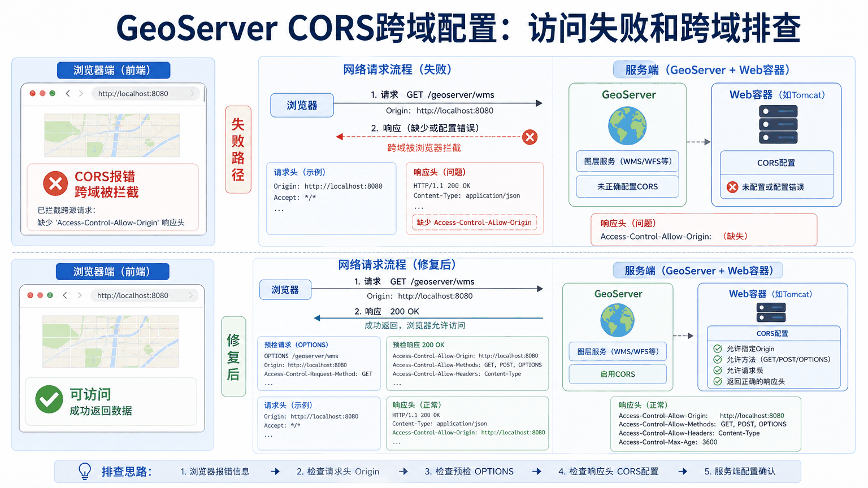Image resolution: width=868 pixels, height=488 pixels.
Task: Click forward arrow in the top browser mockup
Action: click(x=81, y=93)
